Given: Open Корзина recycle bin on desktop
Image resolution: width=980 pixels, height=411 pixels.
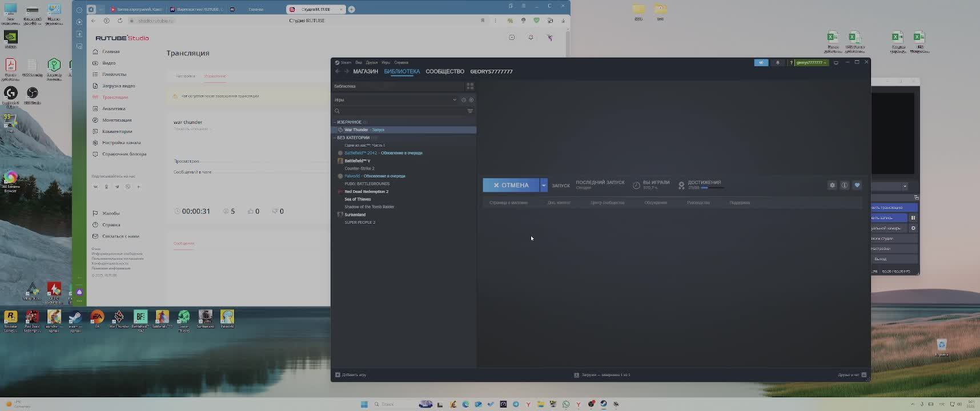Looking at the screenshot, I should 942,347.
